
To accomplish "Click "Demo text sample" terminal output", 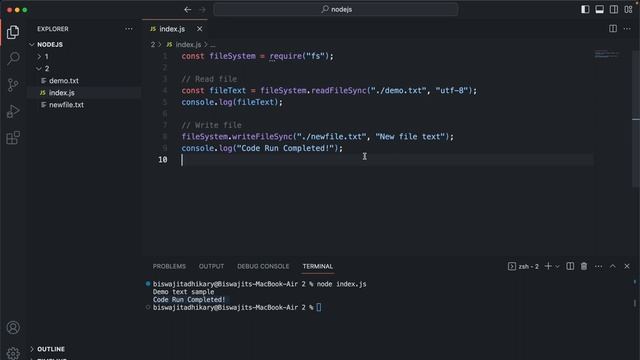I will [x=183, y=292].
